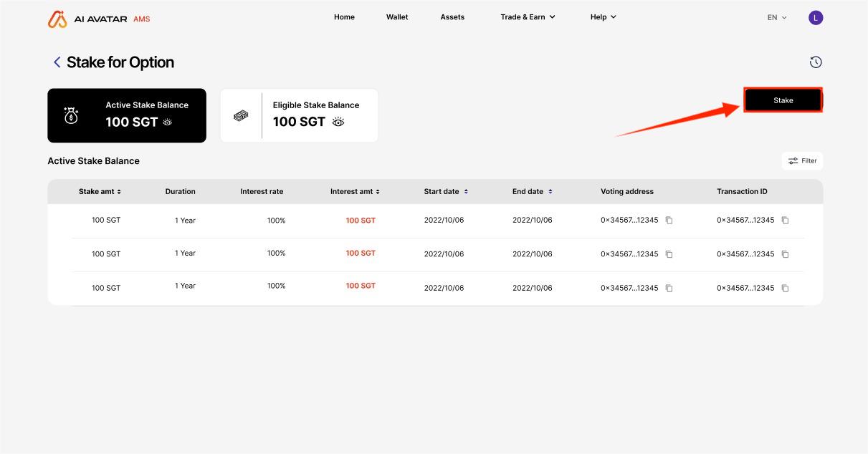This screenshot has height=454, width=868.
Task: Select the Eligible Stake Balance card
Action: pos(299,115)
